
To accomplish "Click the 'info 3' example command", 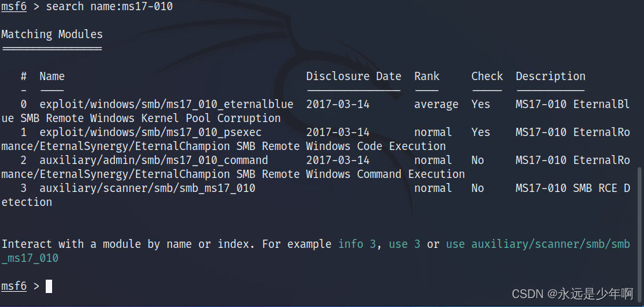I will point(357,244).
